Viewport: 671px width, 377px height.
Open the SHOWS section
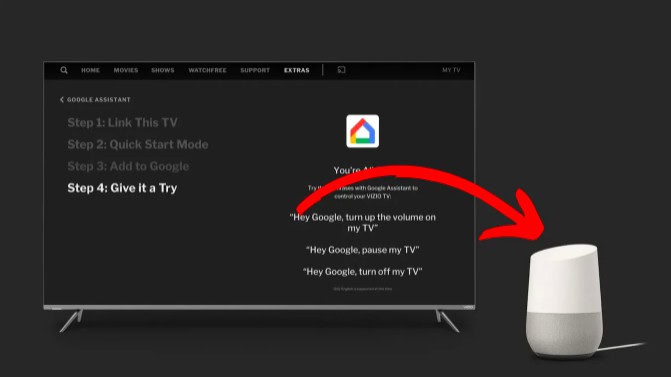click(x=163, y=70)
